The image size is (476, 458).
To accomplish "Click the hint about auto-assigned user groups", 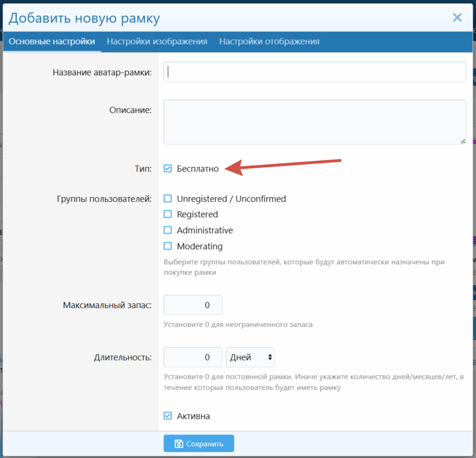I will click(304, 267).
